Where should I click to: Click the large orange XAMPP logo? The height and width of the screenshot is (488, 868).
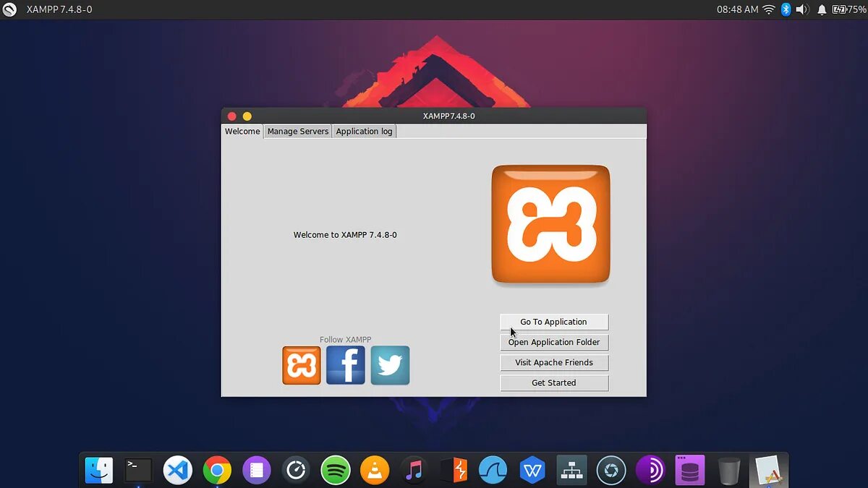[550, 224]
